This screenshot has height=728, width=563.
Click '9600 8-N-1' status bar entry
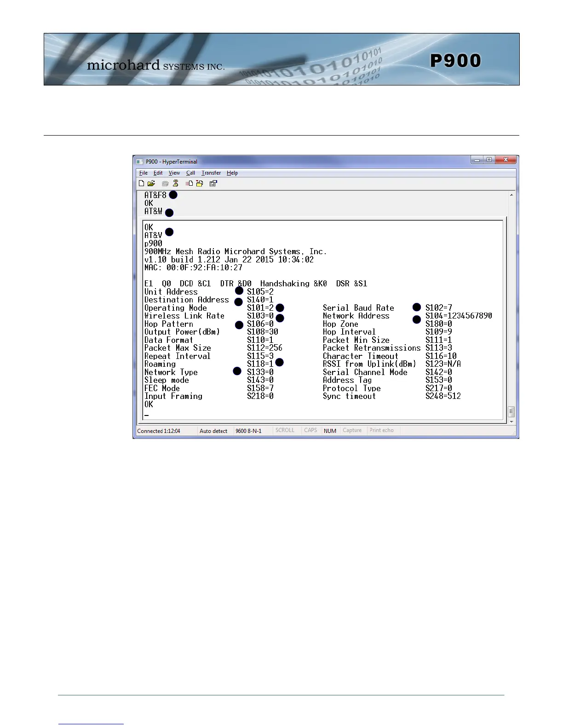[248, 431]
